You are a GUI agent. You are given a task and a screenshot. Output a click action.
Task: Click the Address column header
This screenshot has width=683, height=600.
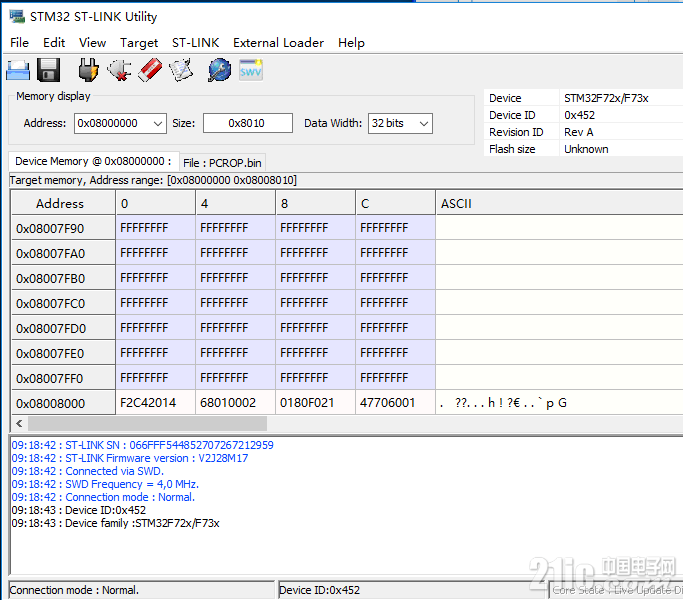point(63,203)
